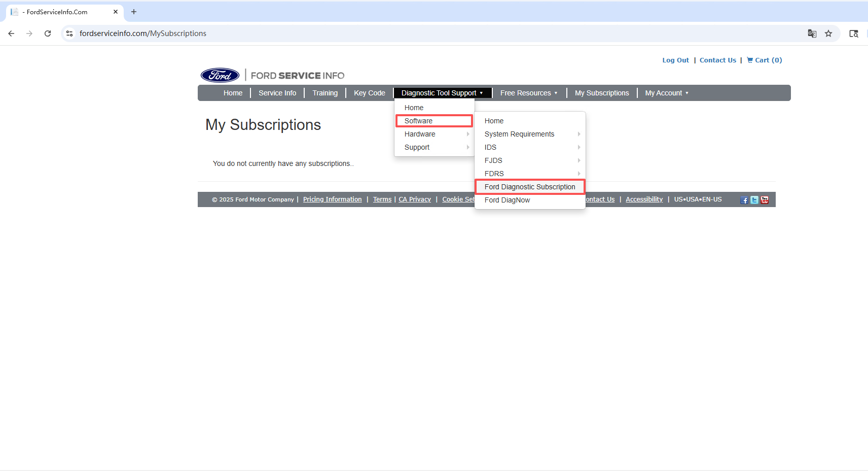
Task: Click the Log Out link
Action: pos(675,60)
